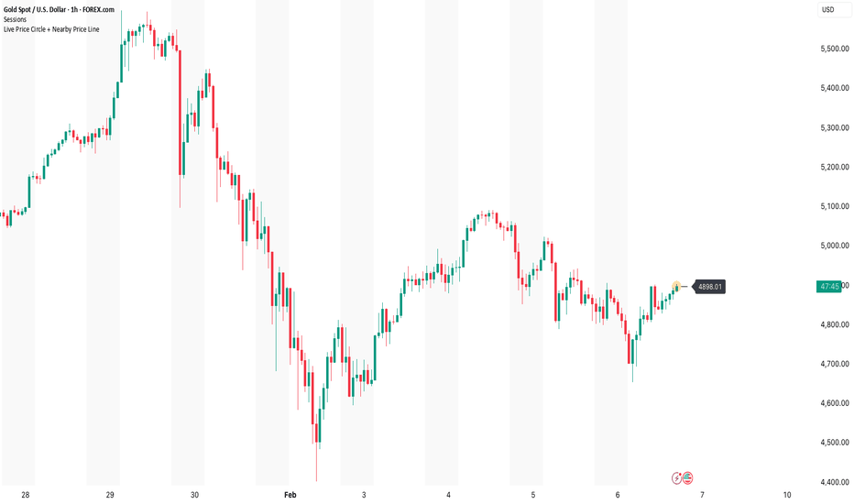Click the green countdown timer label on the price axis
This screenshot has width=854, height=504.
point(829,287)
